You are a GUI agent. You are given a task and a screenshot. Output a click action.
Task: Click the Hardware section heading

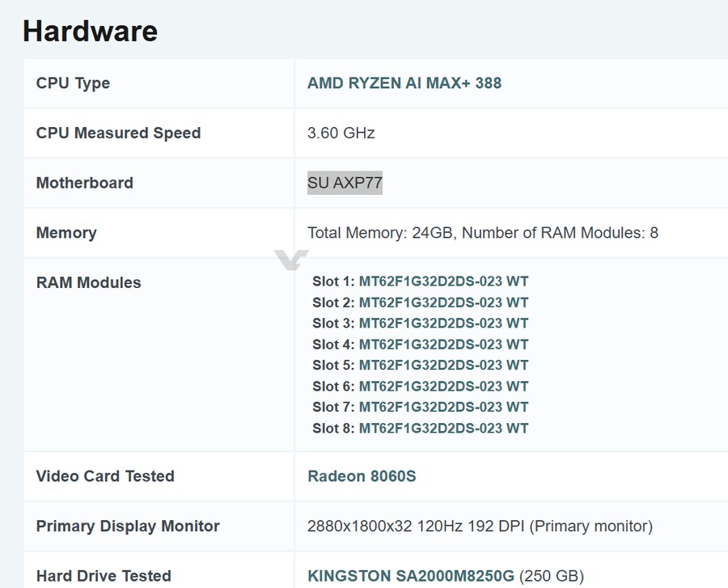(x=90, y=31)
